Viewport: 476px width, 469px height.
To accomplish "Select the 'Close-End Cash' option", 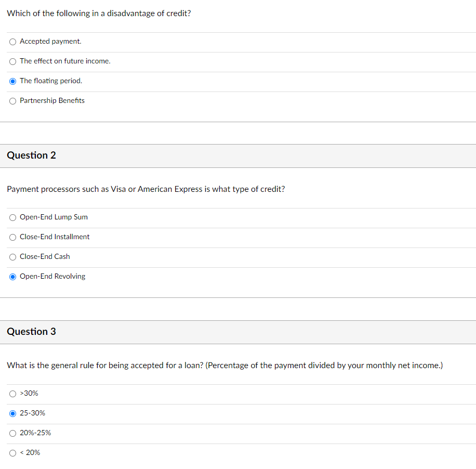I will coord(13,257).
